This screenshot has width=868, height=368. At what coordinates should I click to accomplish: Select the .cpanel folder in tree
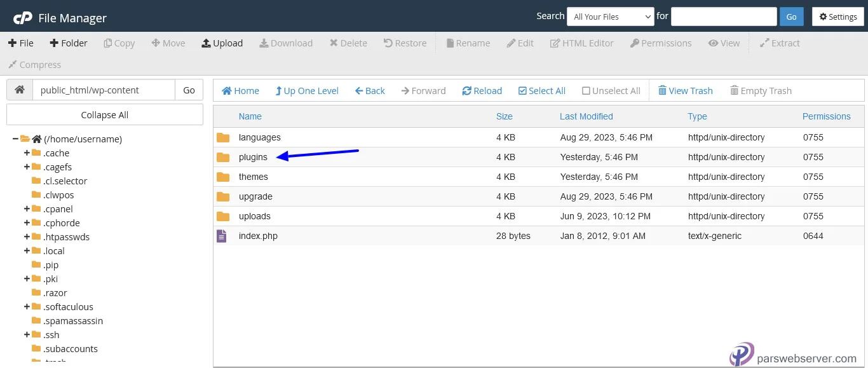pos(58,209)
